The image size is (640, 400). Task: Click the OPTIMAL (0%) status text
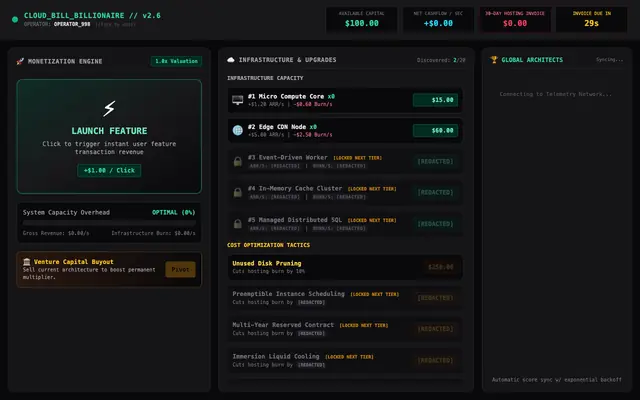coord(173,213)
